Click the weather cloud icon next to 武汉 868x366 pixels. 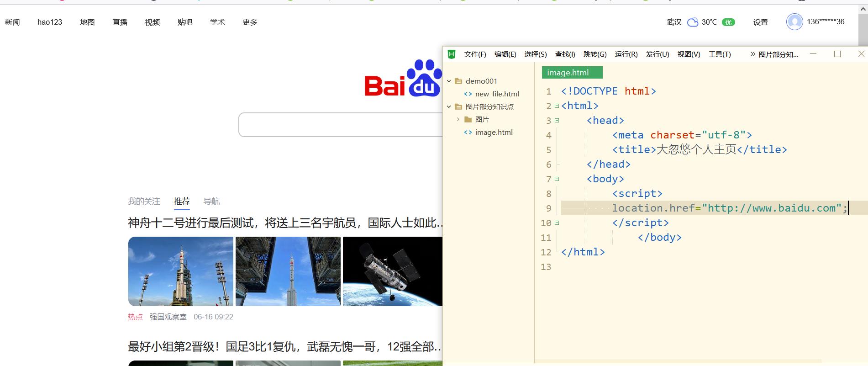(x=693, y=22)
